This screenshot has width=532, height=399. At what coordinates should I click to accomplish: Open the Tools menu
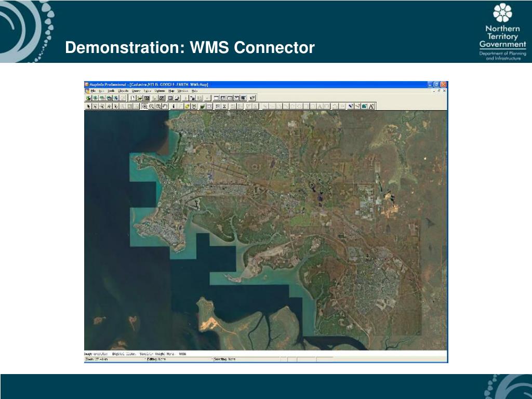[111, 91]
